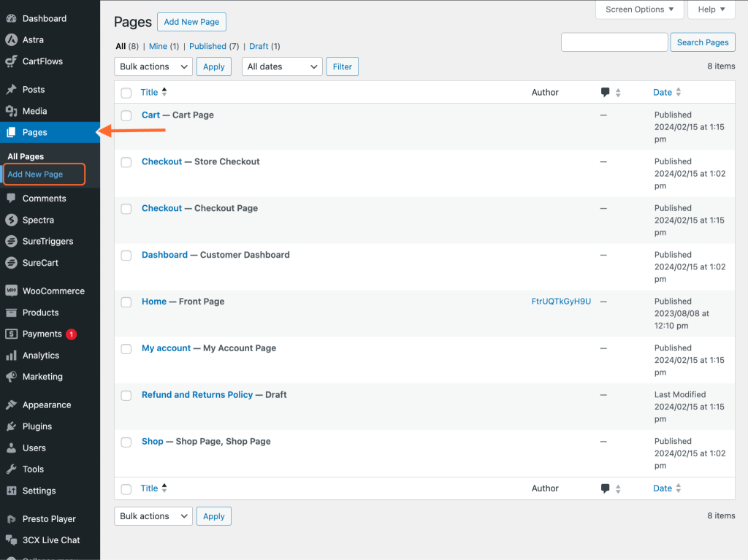
Task: Expand the Screen Options panel
Action: (x=640, y=9)
